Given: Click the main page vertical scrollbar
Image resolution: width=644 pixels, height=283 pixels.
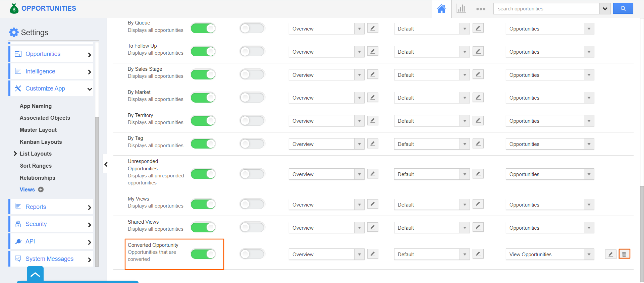Looking at the screenshot, I should 642,235.
